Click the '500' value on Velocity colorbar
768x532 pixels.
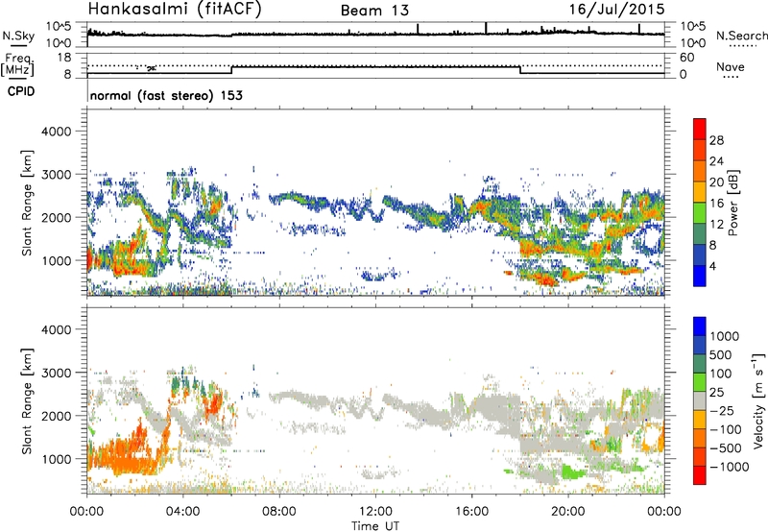[x=721, y=354]
